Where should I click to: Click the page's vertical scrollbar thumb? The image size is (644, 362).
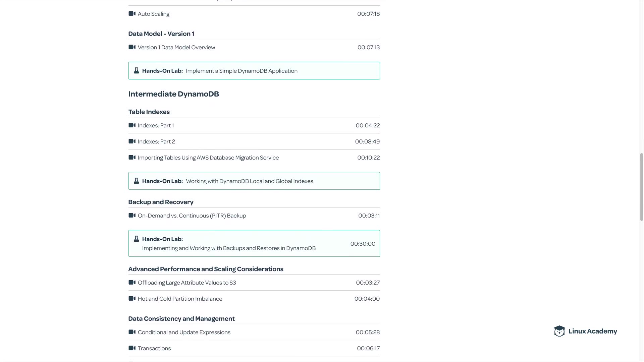point(641,187)
